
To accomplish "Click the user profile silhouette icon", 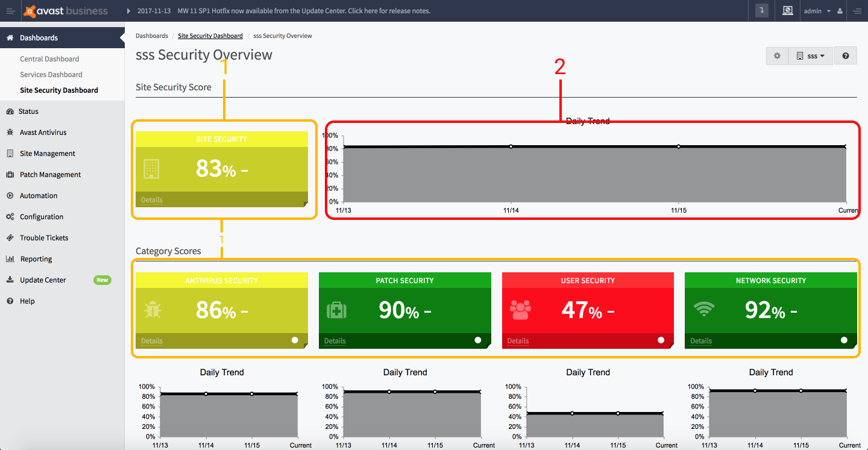I will tap(840, 11).
